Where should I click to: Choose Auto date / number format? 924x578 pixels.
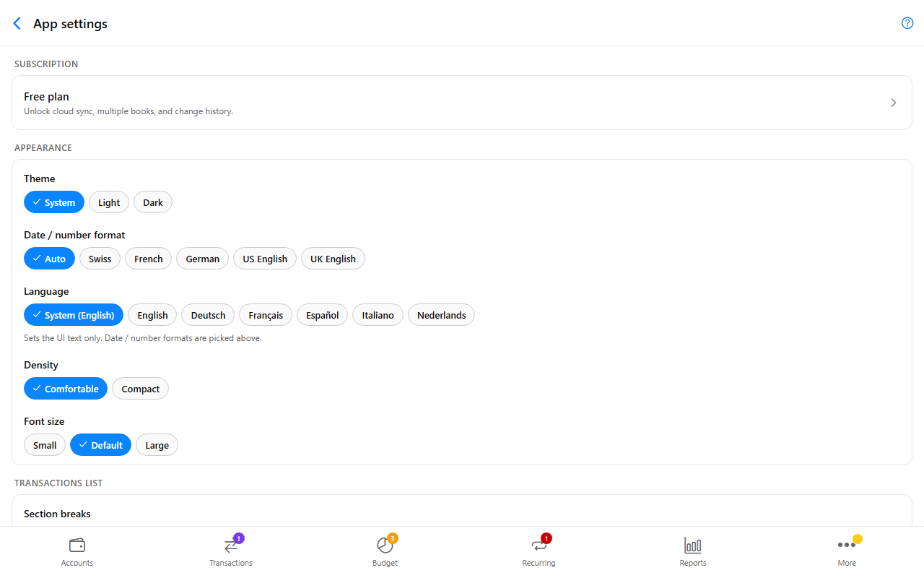point(49,259)
